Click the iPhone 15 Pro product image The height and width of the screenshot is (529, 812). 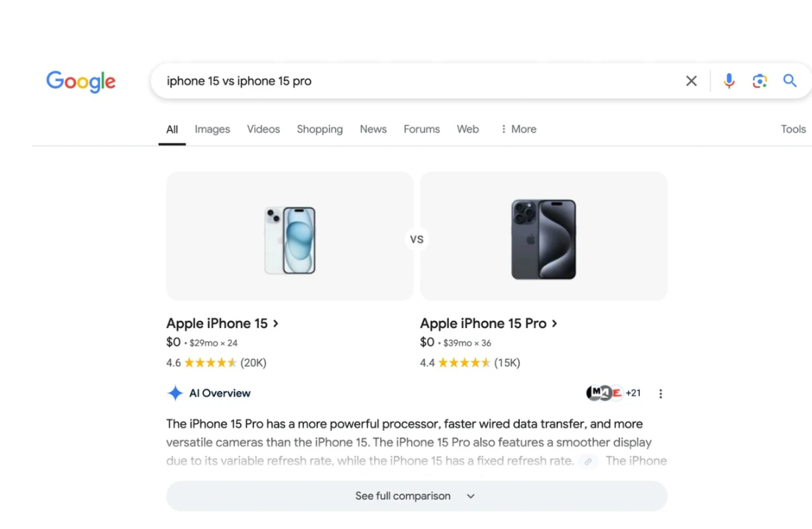543,240
